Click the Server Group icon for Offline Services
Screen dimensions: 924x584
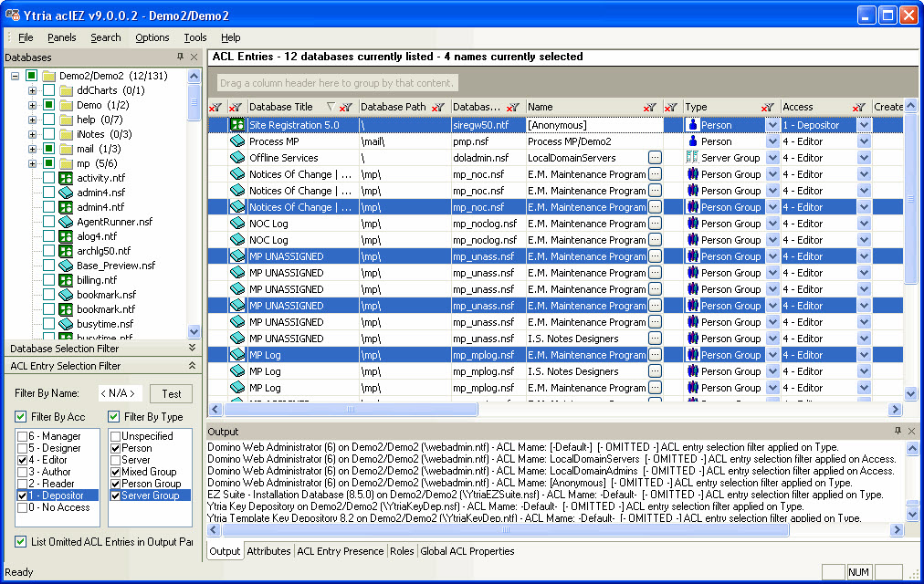pos(692,158)
